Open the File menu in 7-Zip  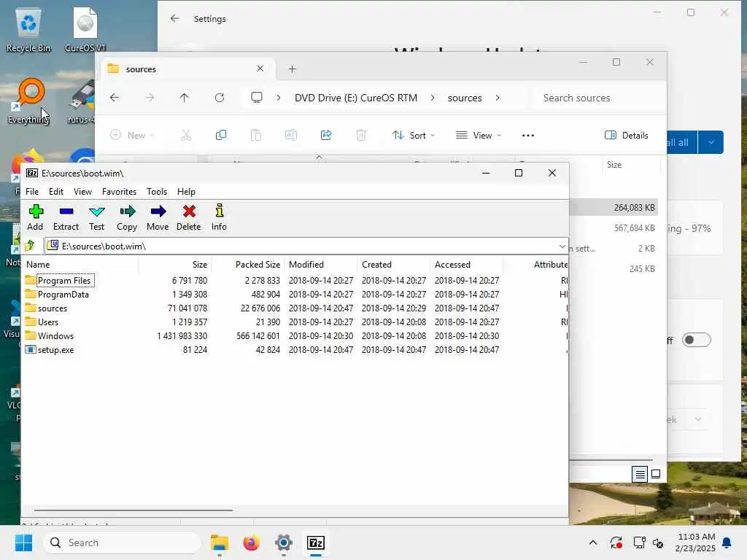32,192
